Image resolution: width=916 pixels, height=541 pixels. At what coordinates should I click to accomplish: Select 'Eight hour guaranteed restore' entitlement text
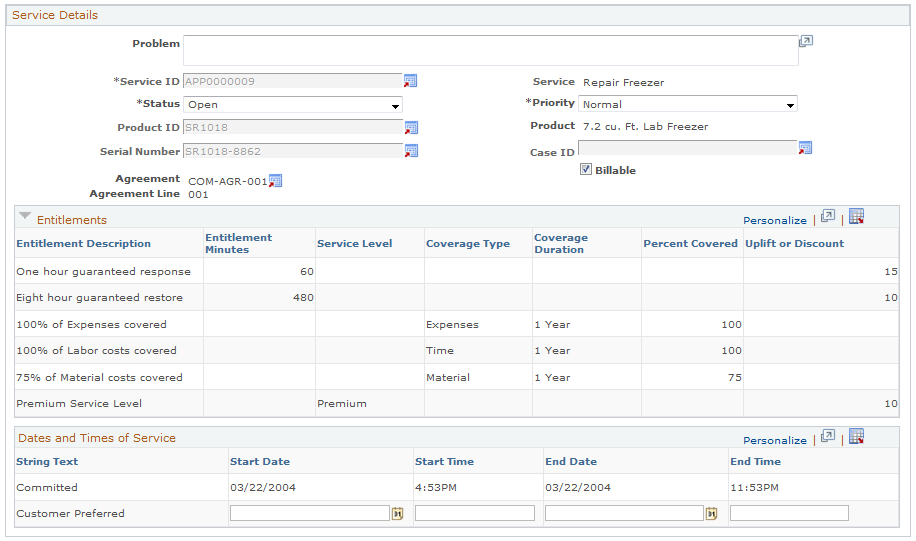[x=99, y=297]
